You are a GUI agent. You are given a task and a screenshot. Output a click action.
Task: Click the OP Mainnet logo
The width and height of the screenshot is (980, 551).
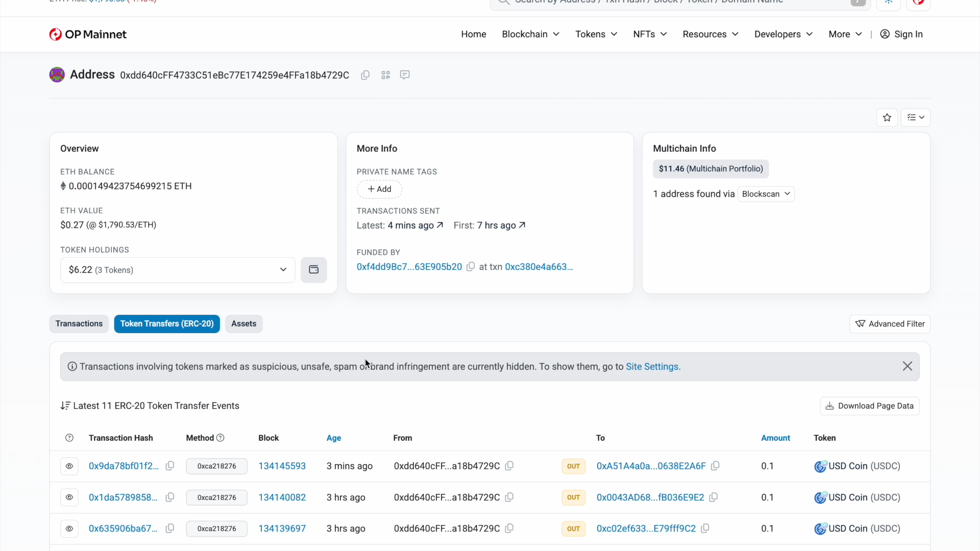88,34
